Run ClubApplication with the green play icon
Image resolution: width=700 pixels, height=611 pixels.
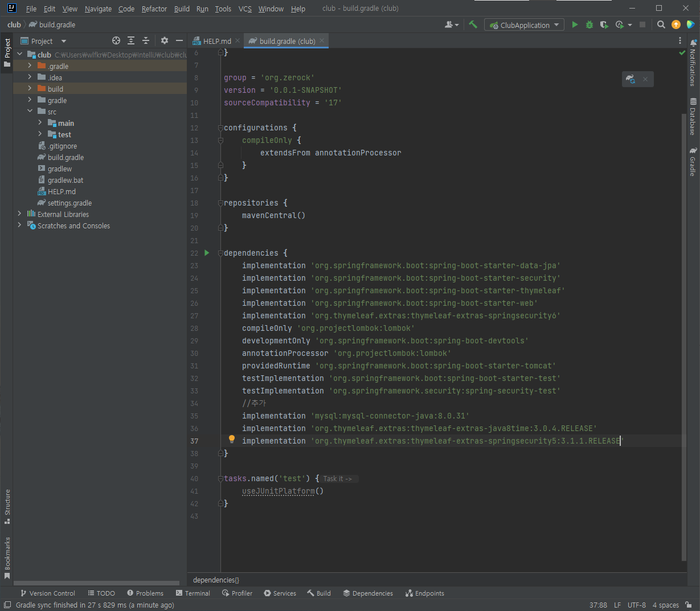tap(575, 24)
